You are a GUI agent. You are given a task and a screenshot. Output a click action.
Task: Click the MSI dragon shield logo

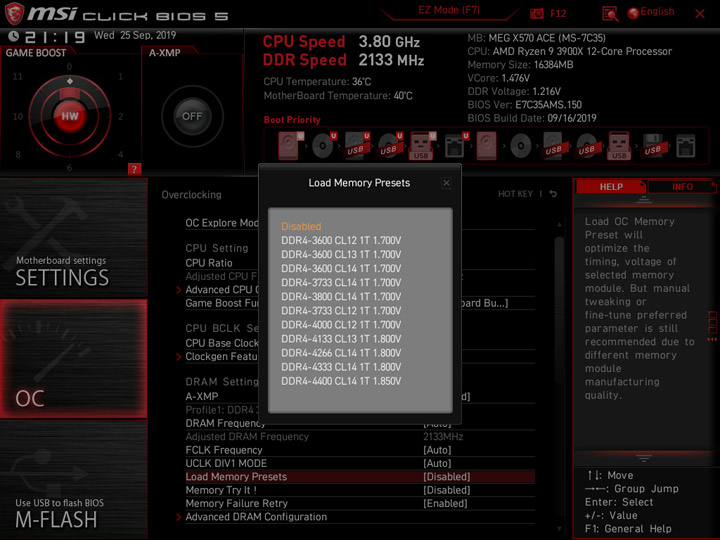coord(14,13)
